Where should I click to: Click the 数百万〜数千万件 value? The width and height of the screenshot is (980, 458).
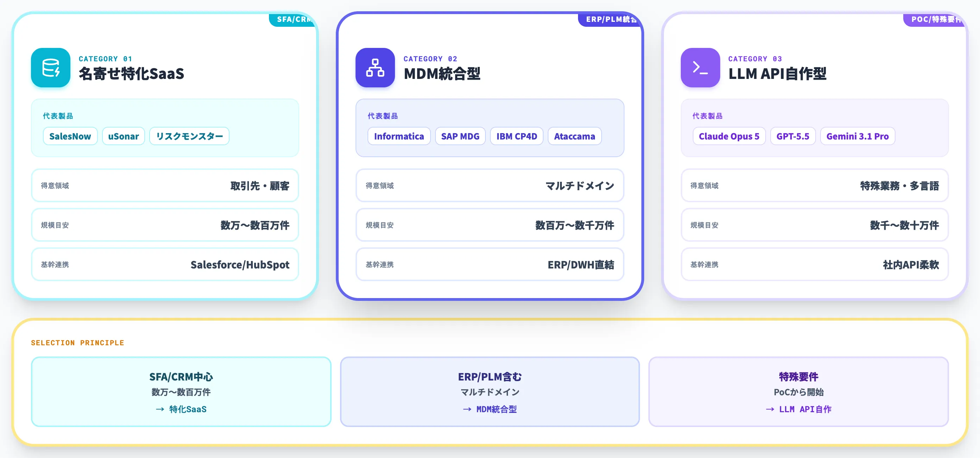click(x=574, y=225)
